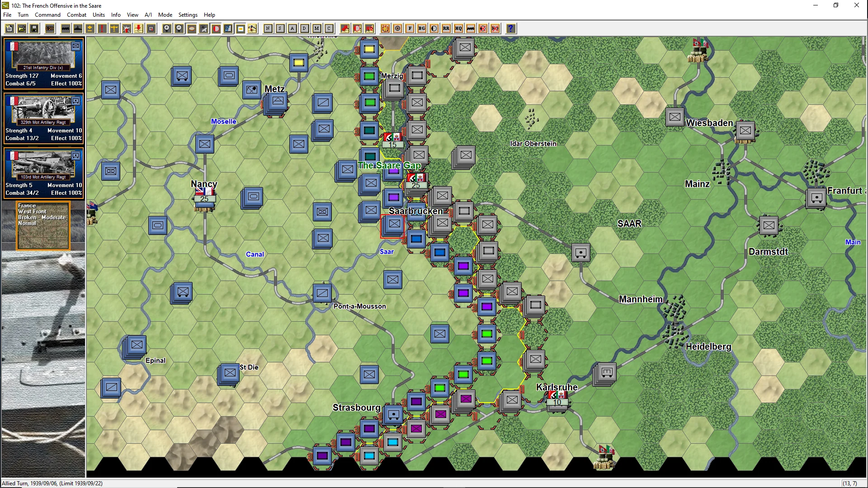This screenshot has width=868, height=488.
Task: Click the Metz French unit stack
Action: [x=276, y=103]
